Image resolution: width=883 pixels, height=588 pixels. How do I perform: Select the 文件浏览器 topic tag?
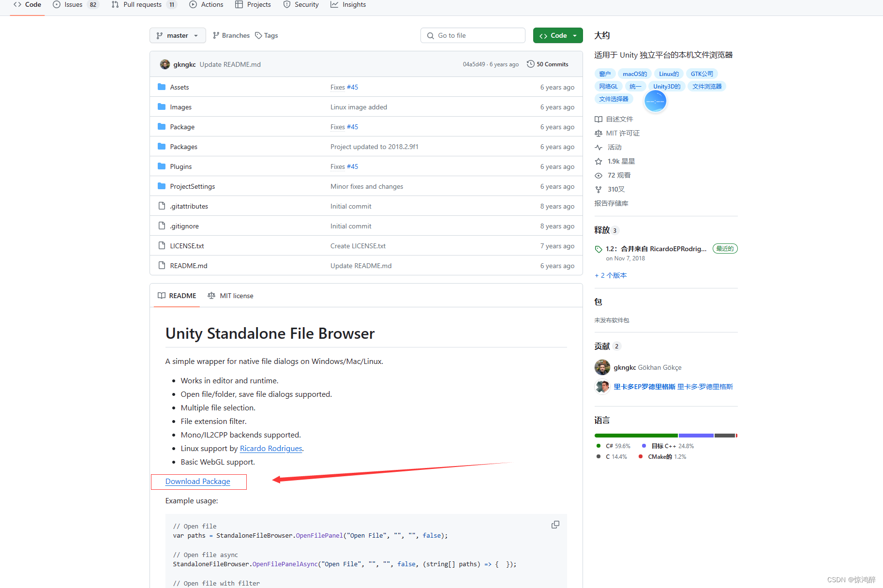click(707, 87)
